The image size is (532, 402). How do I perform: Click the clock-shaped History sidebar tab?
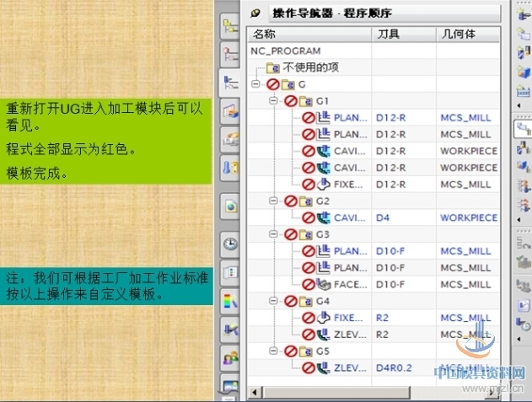[229, 244]
